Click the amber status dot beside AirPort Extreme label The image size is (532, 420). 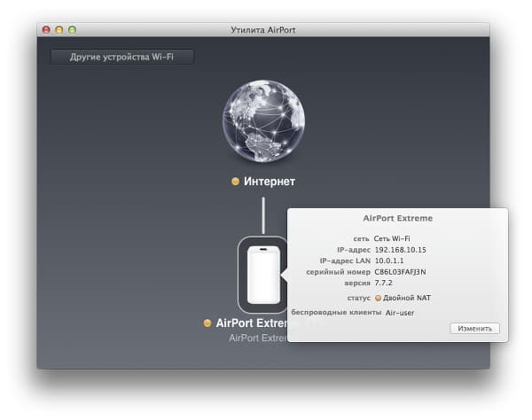point(207,323)
